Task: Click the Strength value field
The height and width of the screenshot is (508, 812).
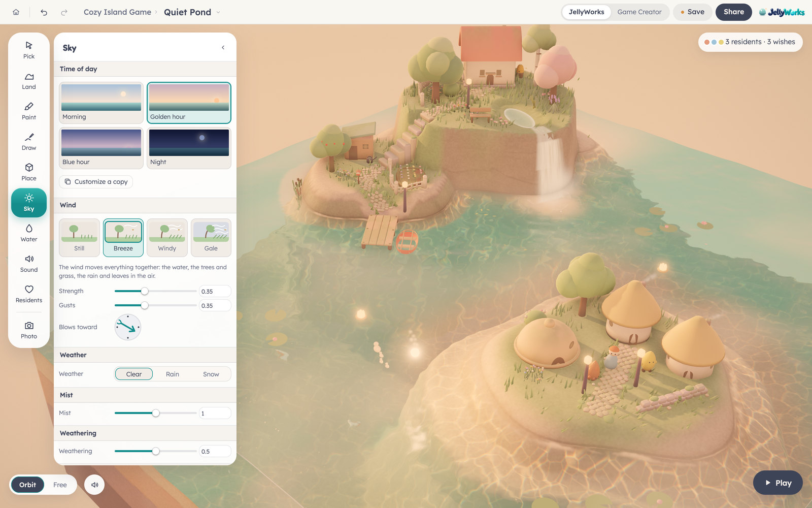Action: click(215, 291)
